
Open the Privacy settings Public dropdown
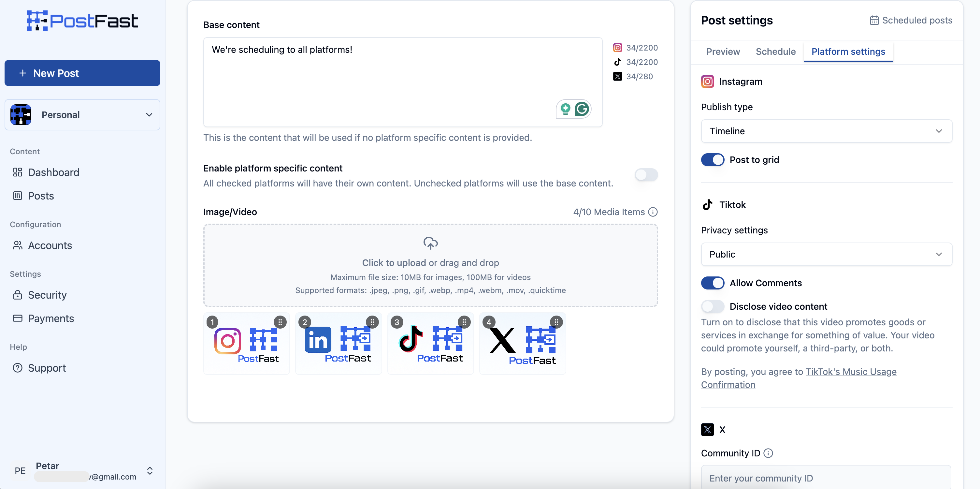(826, 254)
